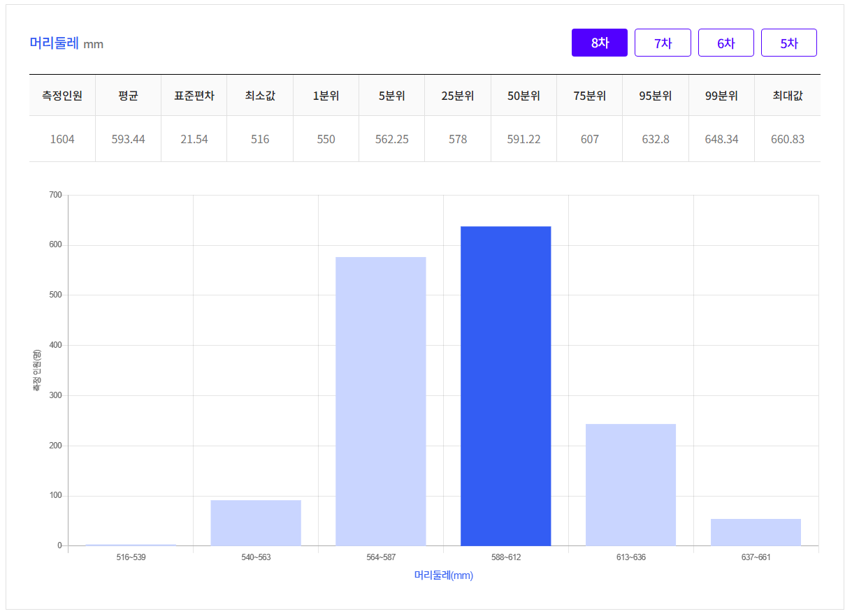
Task: Switch to the 7차 survey tab
Action: tap(663, 43)
